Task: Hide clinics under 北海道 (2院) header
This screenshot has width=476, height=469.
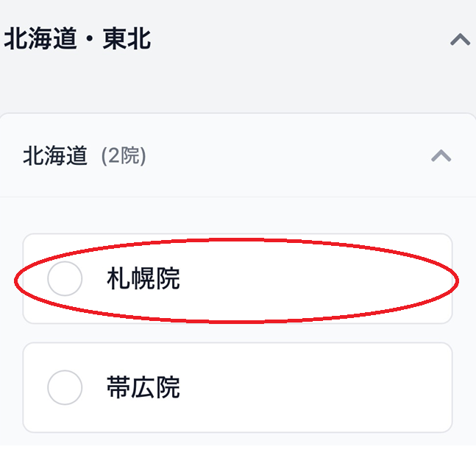Action: click(x=441, y=156)
